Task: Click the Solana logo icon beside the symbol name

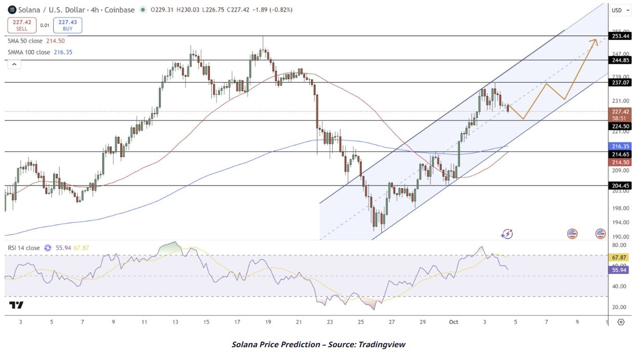Action: click(x=11, y=10)
